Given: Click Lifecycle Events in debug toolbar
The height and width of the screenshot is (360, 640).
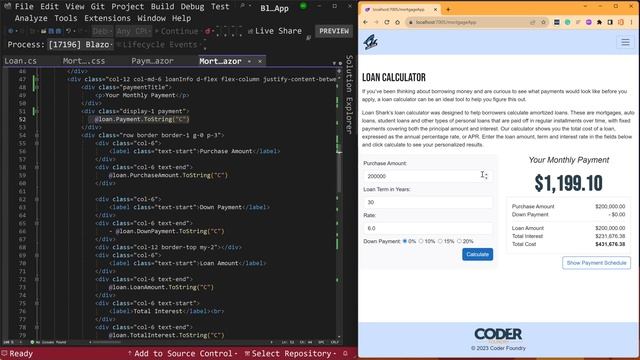Looking at the screenshot, I should coord(157,44).
